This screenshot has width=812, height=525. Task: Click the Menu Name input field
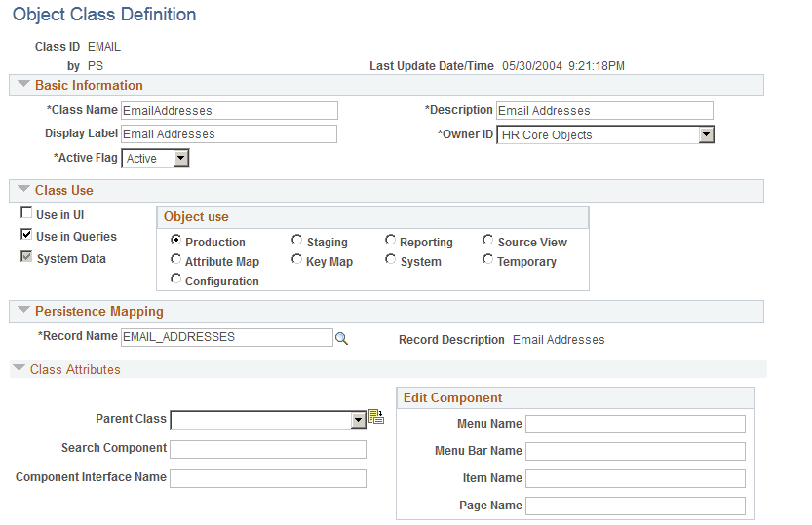click(x=636, y=424)
